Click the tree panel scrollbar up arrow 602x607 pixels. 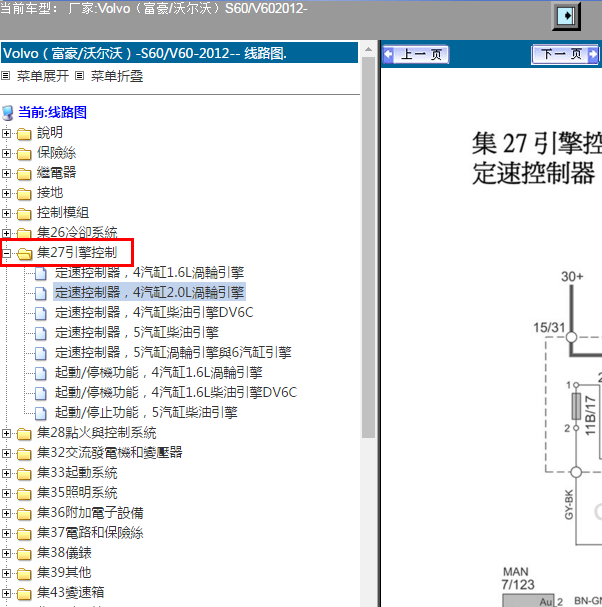[369, 49]
